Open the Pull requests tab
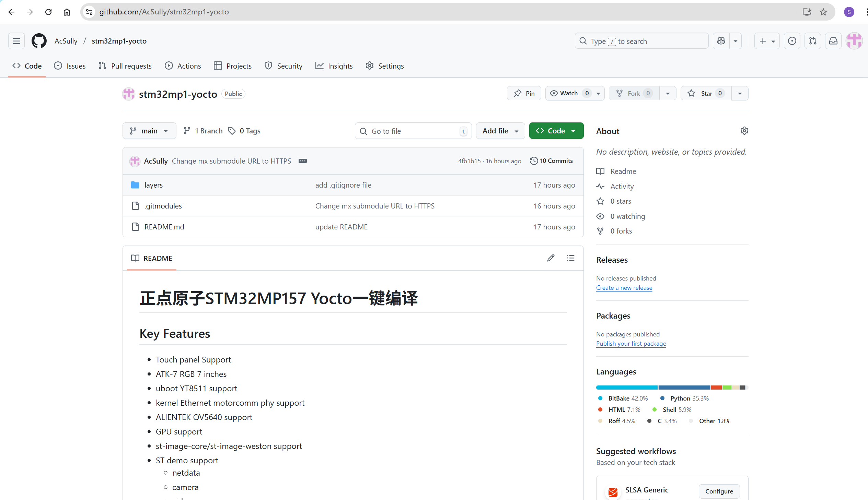The width and height of the screenshot is (868, 500). point(125,66)
